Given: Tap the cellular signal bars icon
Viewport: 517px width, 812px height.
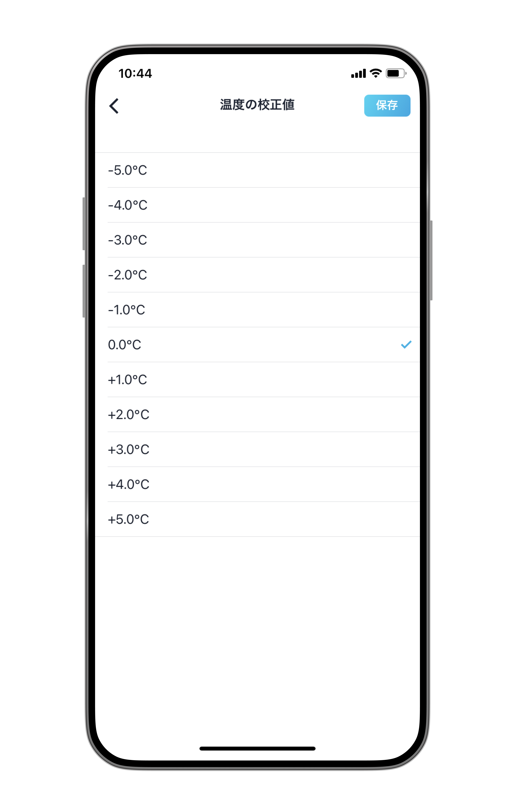Looking at the screenshot, I should (358, 73).
